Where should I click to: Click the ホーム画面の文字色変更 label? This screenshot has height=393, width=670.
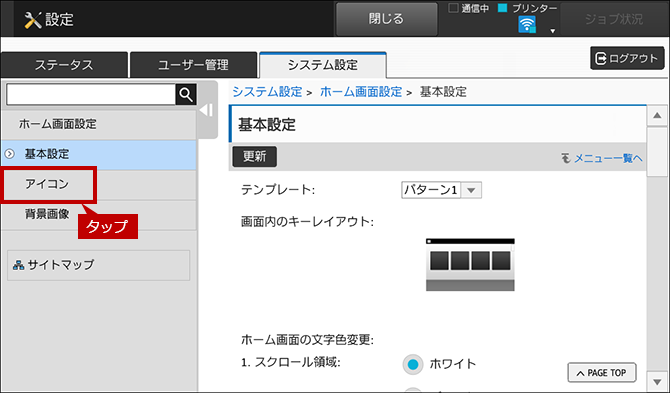[x=307, y=340]
